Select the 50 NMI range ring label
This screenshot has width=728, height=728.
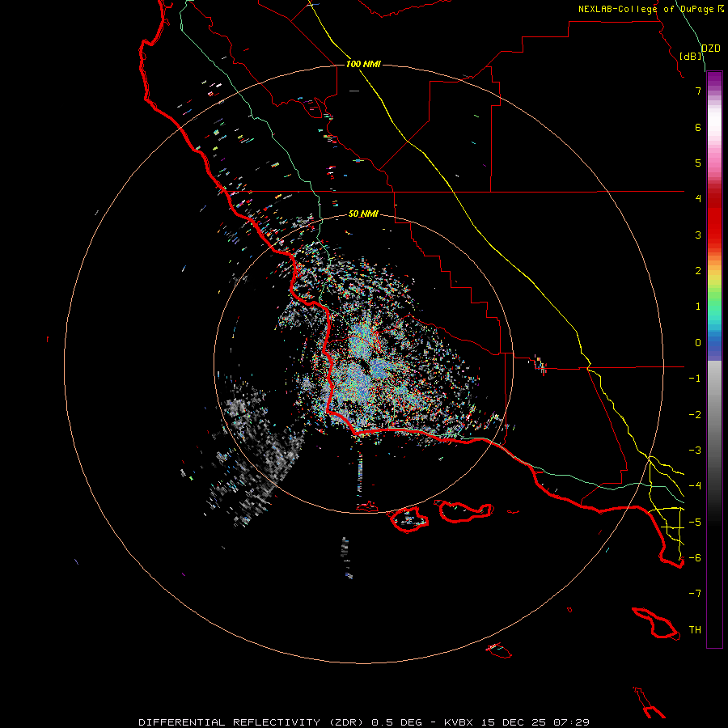[363, 214]
